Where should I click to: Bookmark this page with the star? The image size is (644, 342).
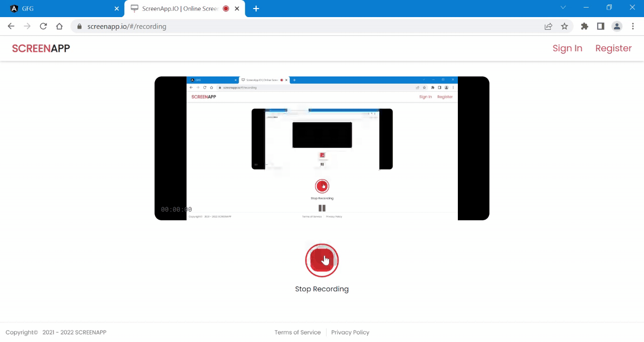[565, 26]
